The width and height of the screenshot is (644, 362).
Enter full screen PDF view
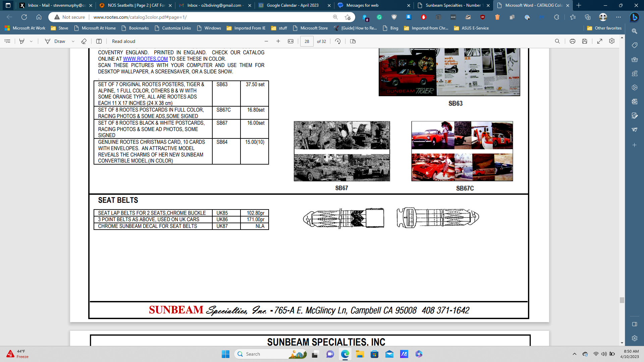[600, 41]
